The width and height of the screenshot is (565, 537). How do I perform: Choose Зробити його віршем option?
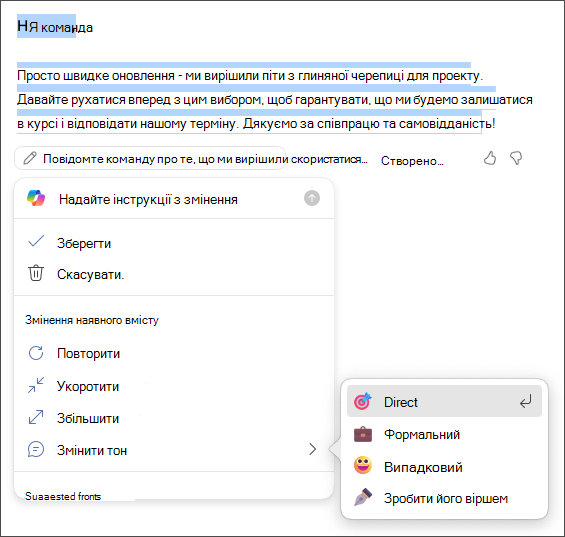[x=444, y=498]
